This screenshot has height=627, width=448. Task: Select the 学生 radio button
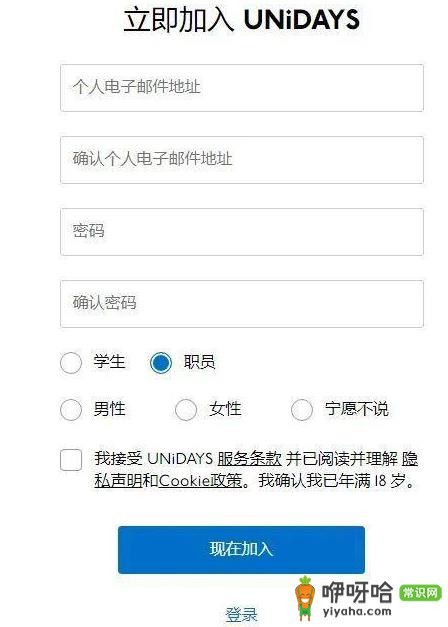[71, 363]
